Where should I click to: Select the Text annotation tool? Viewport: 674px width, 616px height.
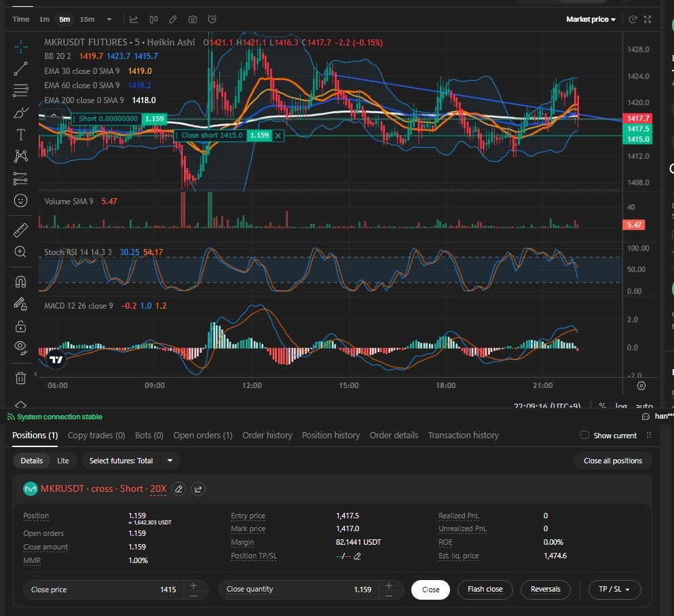coord(20,135)
